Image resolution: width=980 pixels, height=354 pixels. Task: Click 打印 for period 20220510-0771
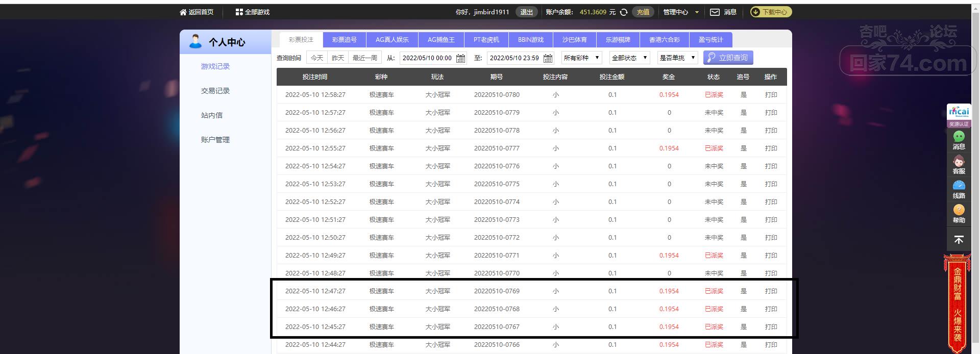771,256
